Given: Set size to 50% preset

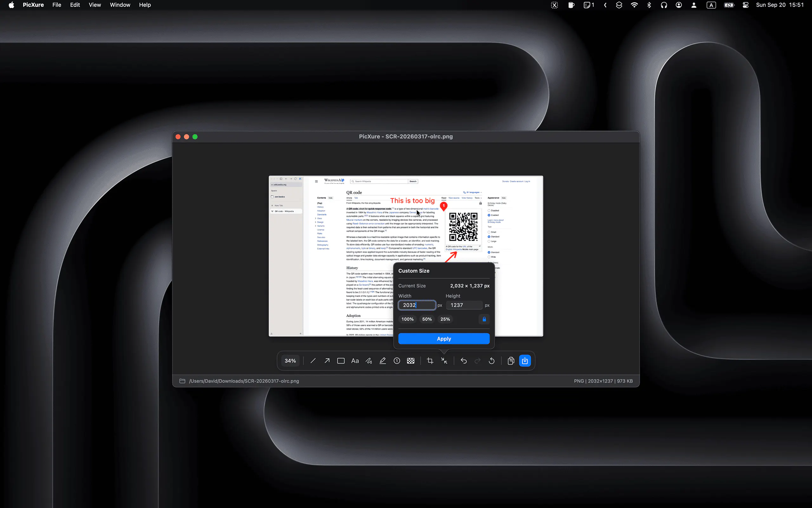Looking at the screenshot, I should point(427,319).
